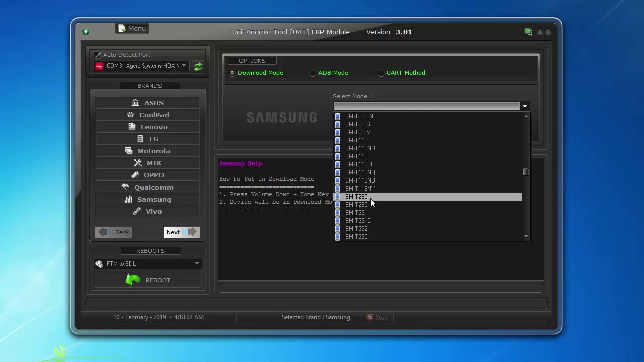
Task: Choose SM-T331 from the model list
Action: pyautogui.click(x=427, y=213)
